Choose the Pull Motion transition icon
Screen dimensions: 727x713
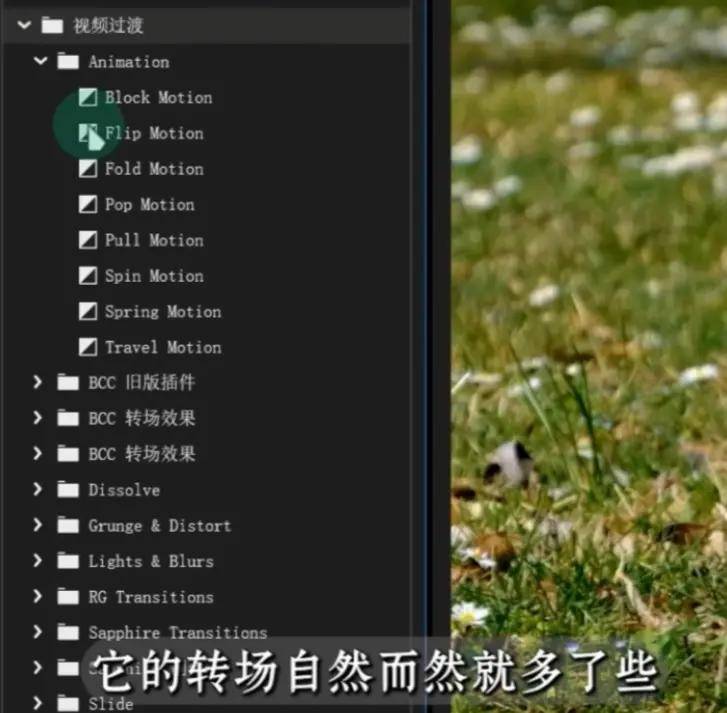pos(89,241)
